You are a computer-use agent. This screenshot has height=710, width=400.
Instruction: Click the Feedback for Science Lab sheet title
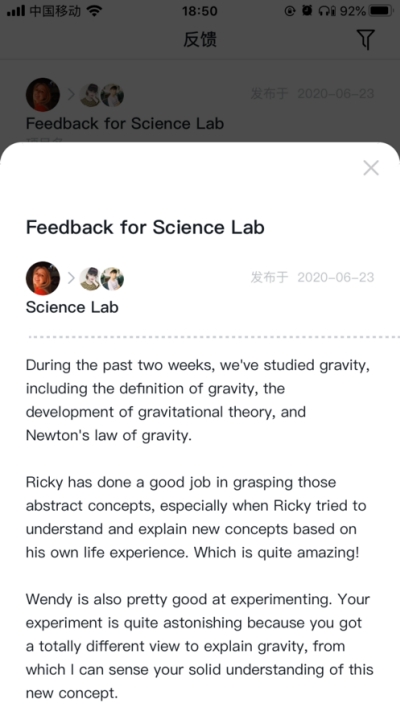pyautogui.click(x=145, y=227)
